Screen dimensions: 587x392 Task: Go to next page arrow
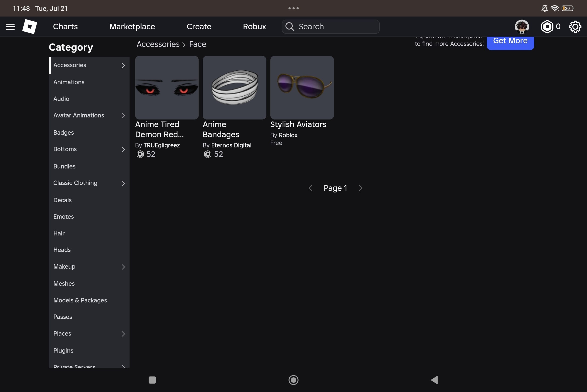pyautogui.click(x=360, y=188)
